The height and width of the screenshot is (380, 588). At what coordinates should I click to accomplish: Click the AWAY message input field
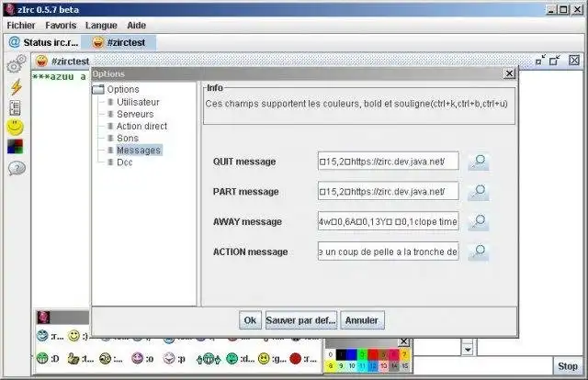(388, 221)
